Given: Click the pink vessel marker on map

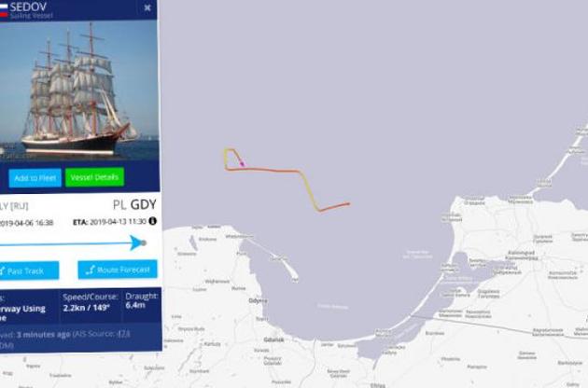Looking at the screenshot, I should pos(242,163).
